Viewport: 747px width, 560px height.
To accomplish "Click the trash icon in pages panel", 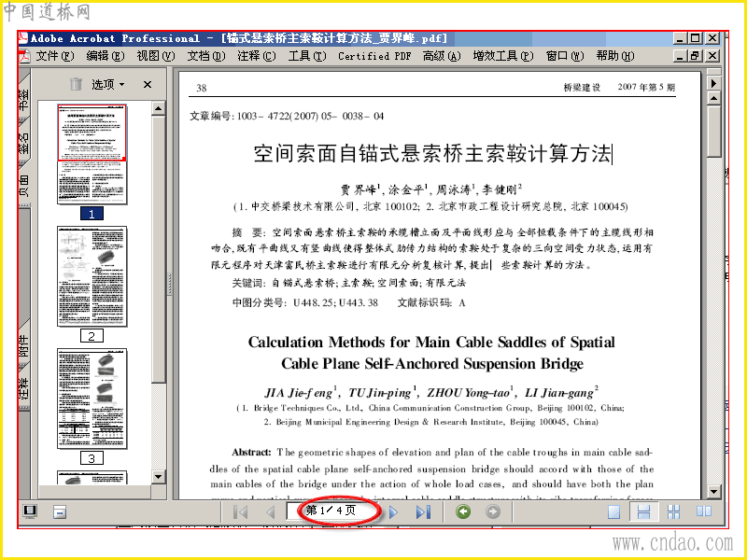I will (76, 84).
